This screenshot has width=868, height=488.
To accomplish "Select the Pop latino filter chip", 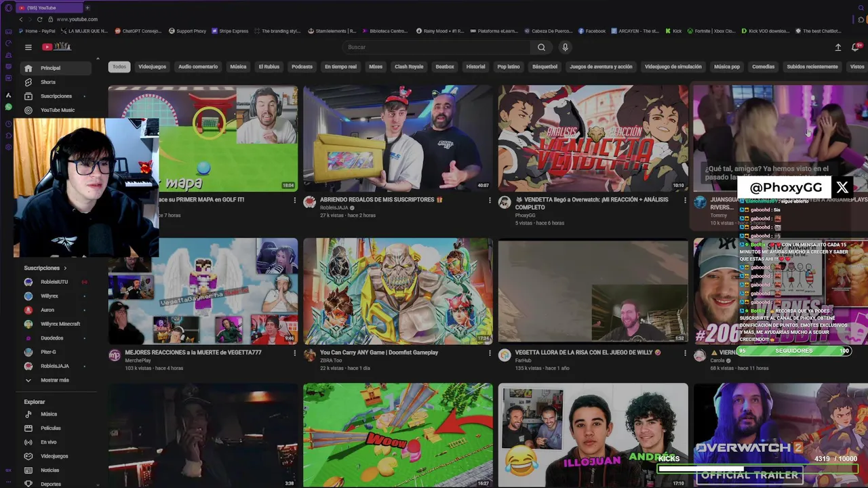I will point(509,66).
